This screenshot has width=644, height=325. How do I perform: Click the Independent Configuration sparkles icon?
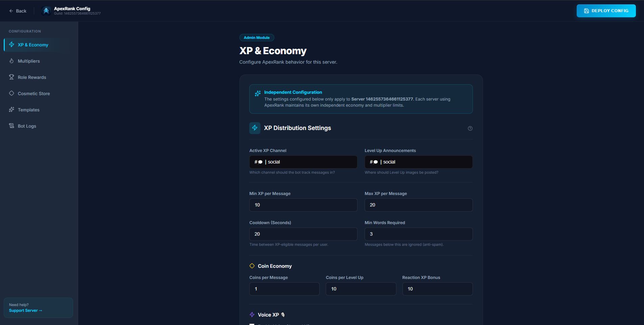(257, 93)
